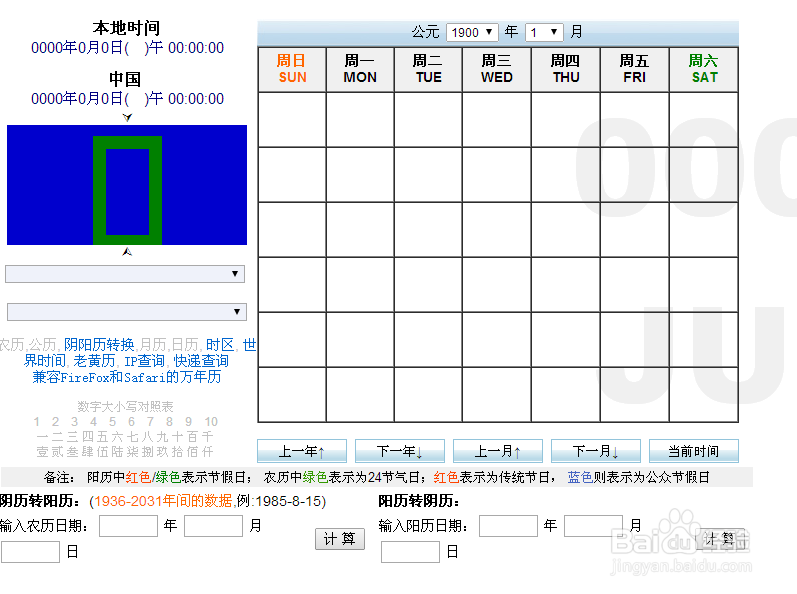Expand the first empty dropdown under the map
Viewport: 797px width, 594px height.
click(125, 274)
